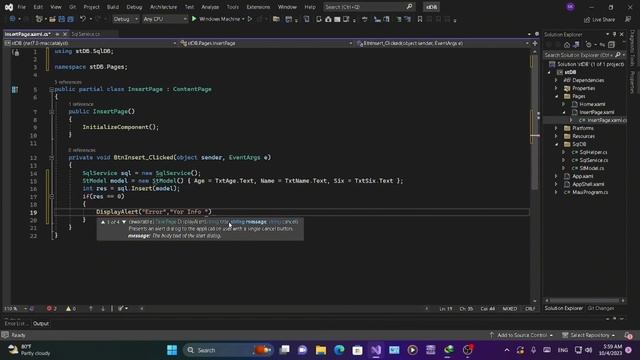Switch to the Git Changes tab
This screenshot has width=640, height=360.
tap(600, 308)
